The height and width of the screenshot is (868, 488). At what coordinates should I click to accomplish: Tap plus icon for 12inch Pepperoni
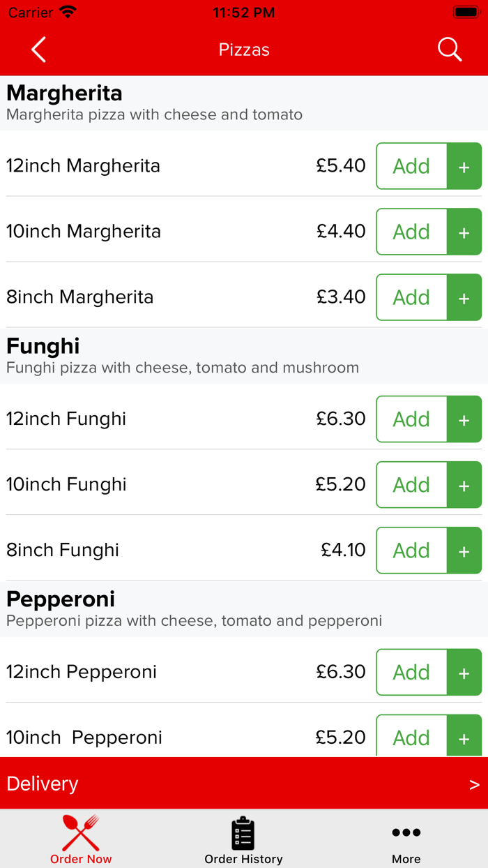[464, 673]
